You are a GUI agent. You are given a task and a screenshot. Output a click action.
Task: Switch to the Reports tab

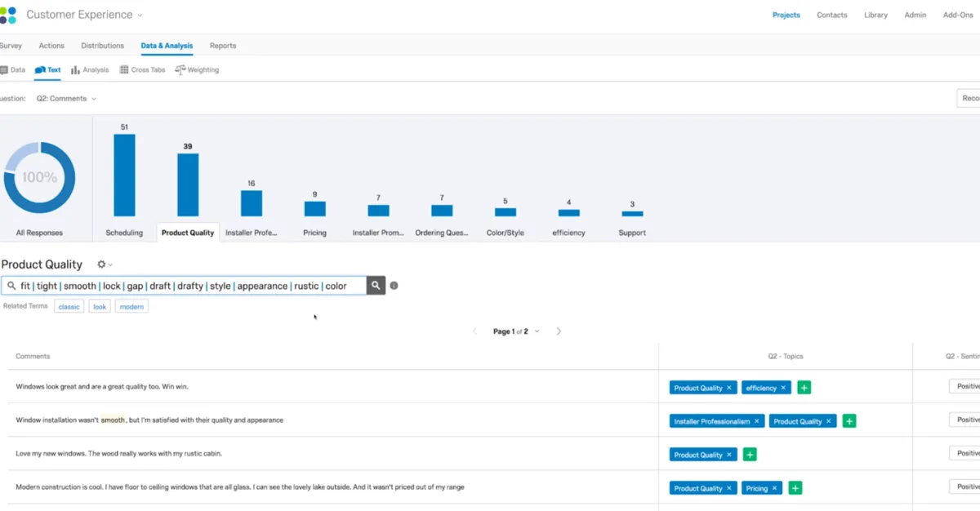coord(223,46)
